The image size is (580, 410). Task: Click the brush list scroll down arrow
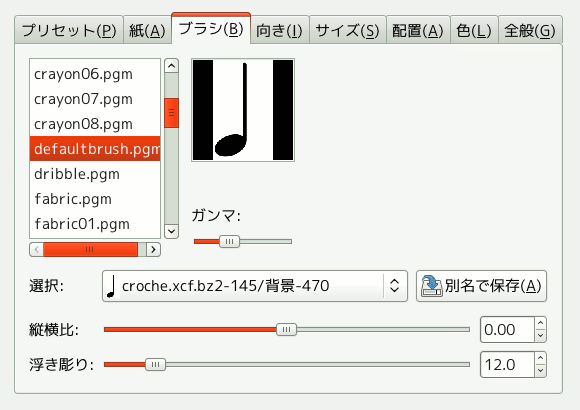[x=171, y=231]
